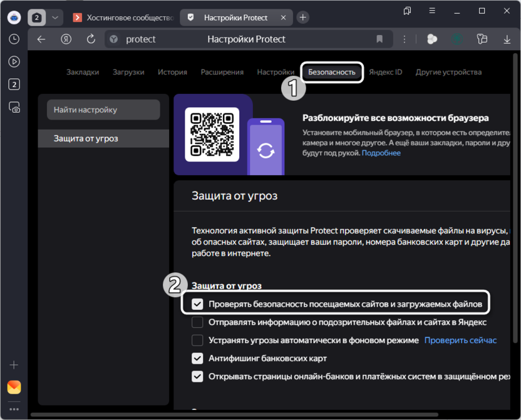Screen dimensions: 521x420
Task: Uncheck the site and file safety check option
Action: [x=198, y=304]
